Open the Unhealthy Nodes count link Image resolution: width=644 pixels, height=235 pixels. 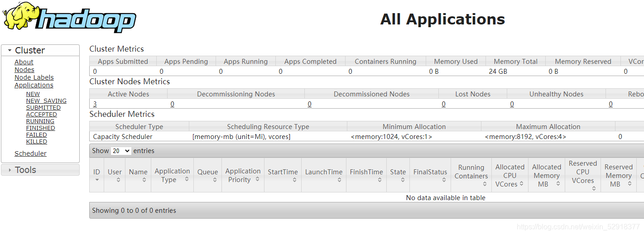tap(512, 104)
